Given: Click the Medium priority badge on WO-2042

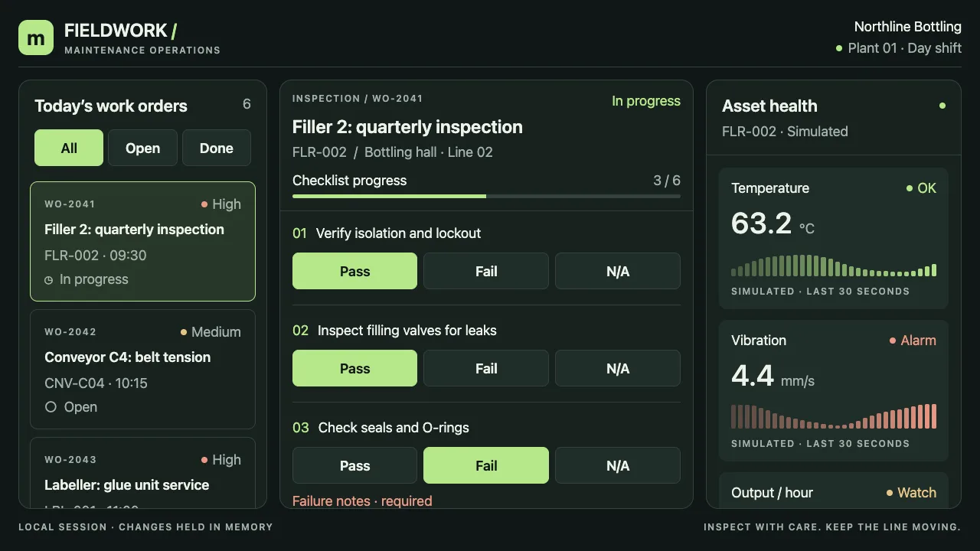Looking at the screenshot, I should click(211, 332).
